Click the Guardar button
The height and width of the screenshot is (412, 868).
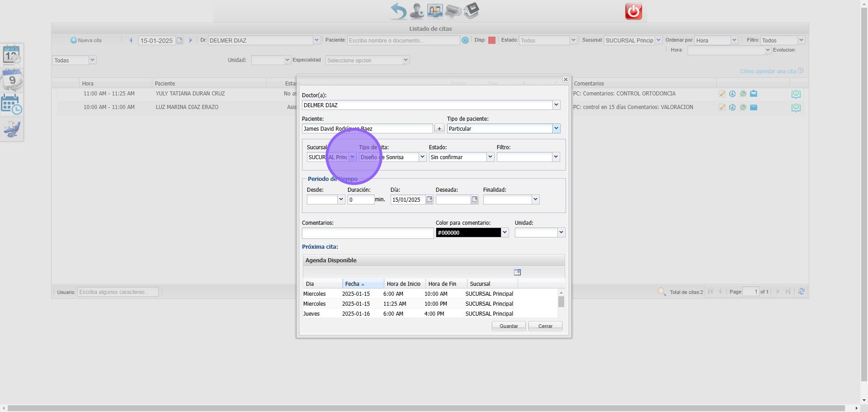pos(508,326)
